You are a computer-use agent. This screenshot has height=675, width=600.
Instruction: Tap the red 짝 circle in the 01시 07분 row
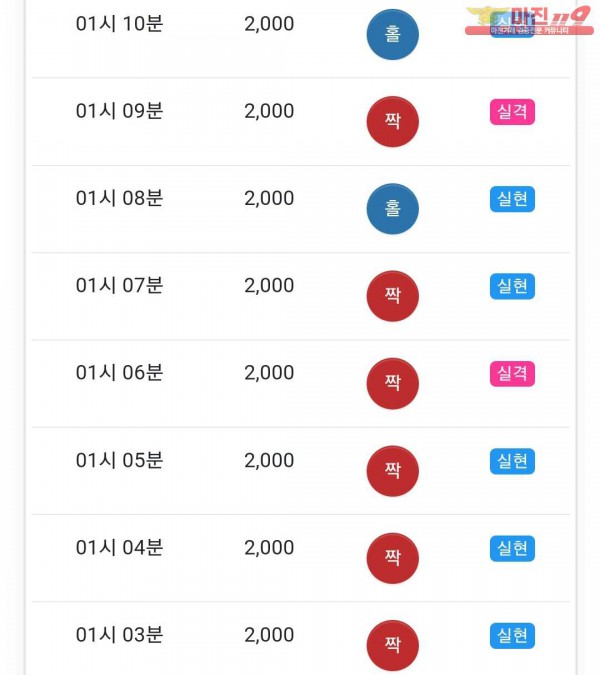(392, 296)
